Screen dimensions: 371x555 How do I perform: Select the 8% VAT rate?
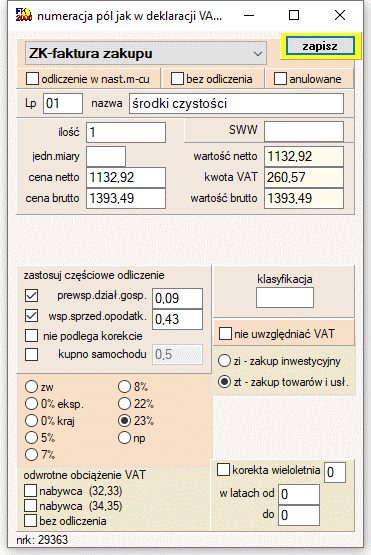[124, 387]
